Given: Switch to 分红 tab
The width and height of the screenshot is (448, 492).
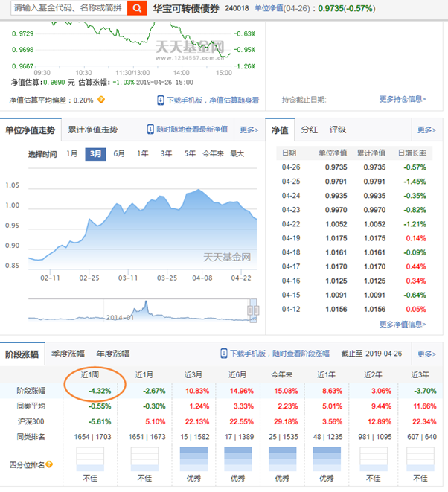Looking at the screenshot, I should [x=310, y=130].
